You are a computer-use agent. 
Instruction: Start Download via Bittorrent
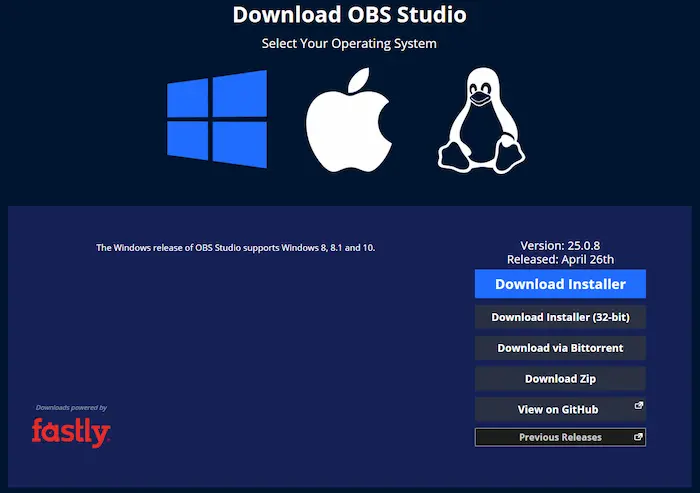tap(560, 348)
